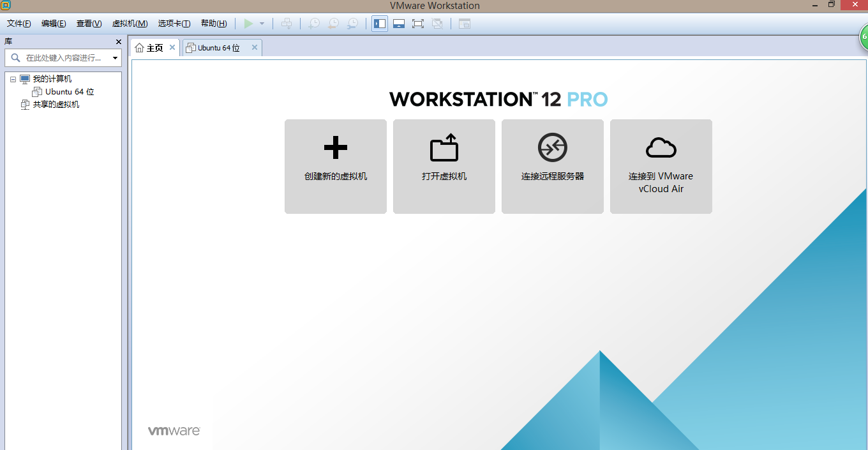Screen dimensions: 868x450
Task: Restore the window with title bar button
Action: click(x=832, y=4)
